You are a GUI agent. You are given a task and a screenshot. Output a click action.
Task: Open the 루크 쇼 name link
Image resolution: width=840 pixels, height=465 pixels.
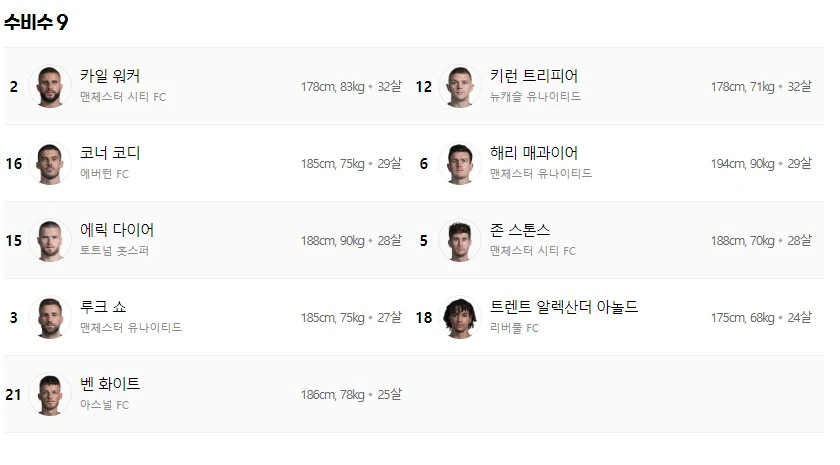pyautogui.click(x=103, y=307)
